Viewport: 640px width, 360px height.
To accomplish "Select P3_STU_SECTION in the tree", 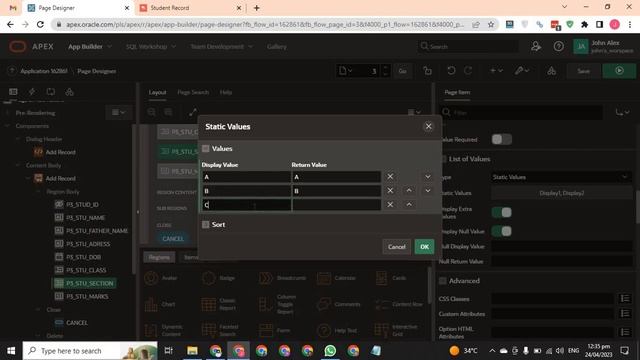I will pyautogui.click(x=89, y=283).
